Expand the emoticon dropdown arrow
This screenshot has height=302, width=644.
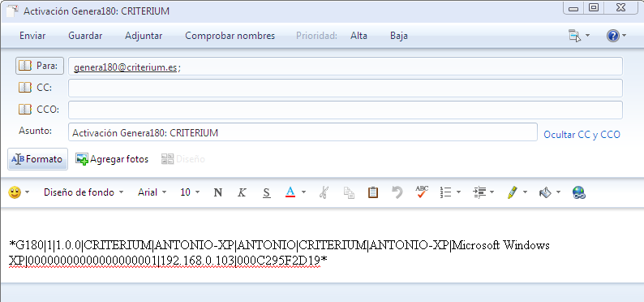tap(28, 192)
